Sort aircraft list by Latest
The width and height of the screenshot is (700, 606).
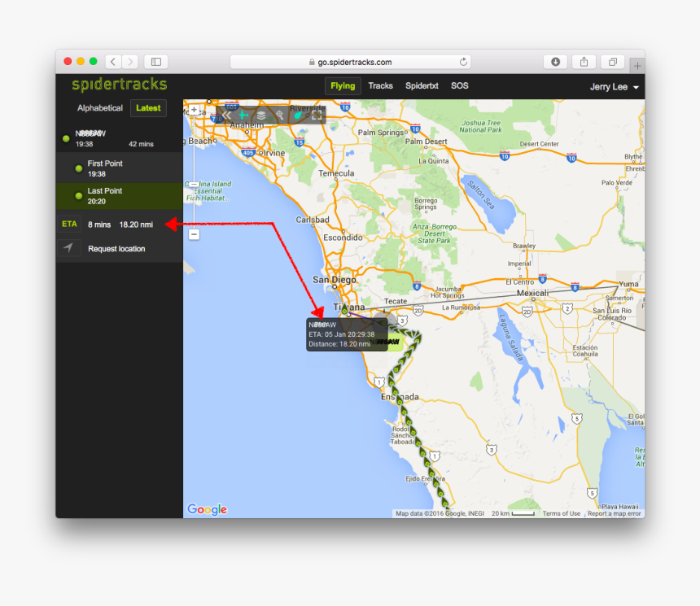pos(148,108)
